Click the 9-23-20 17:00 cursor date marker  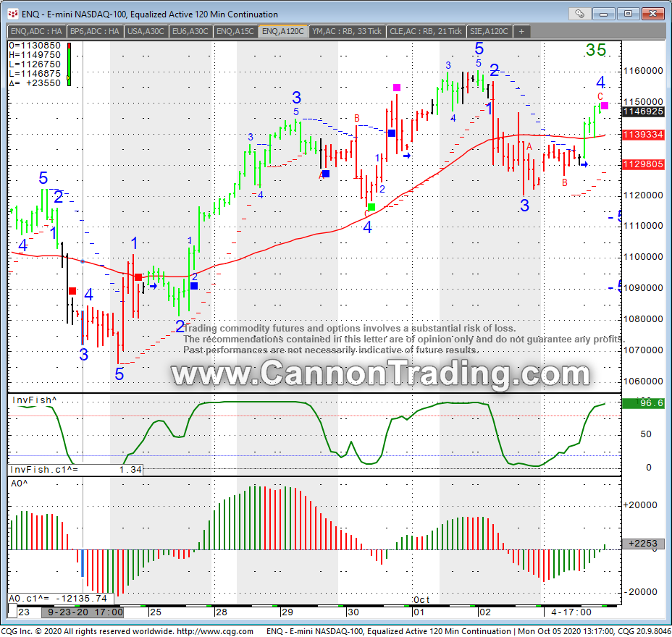pos(82,612)
